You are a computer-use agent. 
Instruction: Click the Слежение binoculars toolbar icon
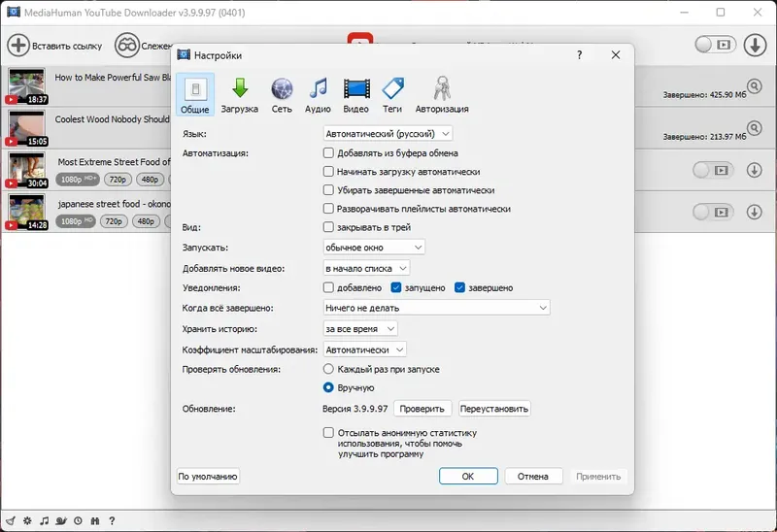pos(127,45)
